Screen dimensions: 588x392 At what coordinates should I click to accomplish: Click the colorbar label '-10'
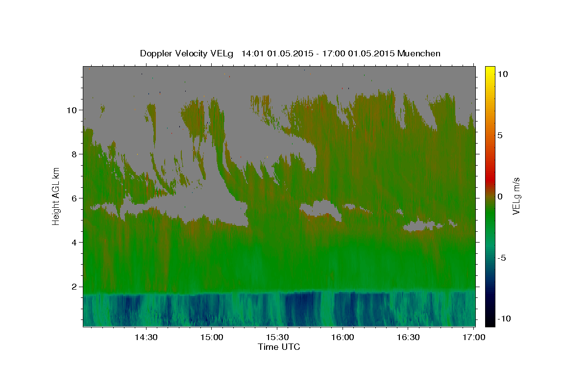[504, 319]
